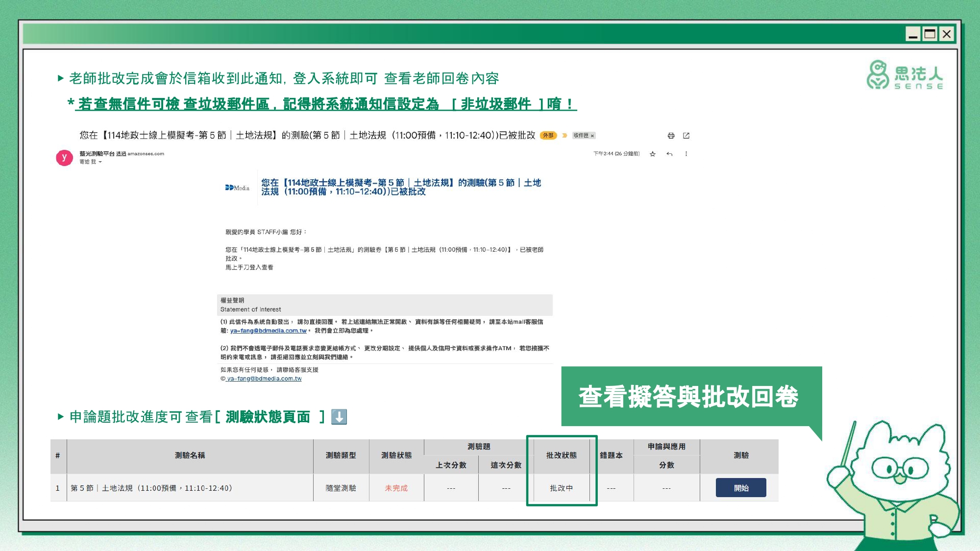Click the 外部 external tag badge

(x=548, y=136)
